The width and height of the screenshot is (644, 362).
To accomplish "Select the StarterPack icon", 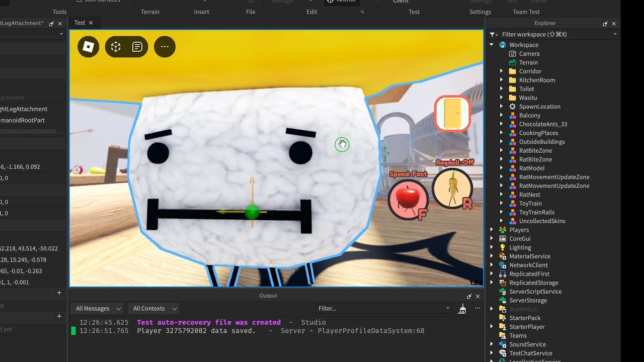I will tap(502, 318).
